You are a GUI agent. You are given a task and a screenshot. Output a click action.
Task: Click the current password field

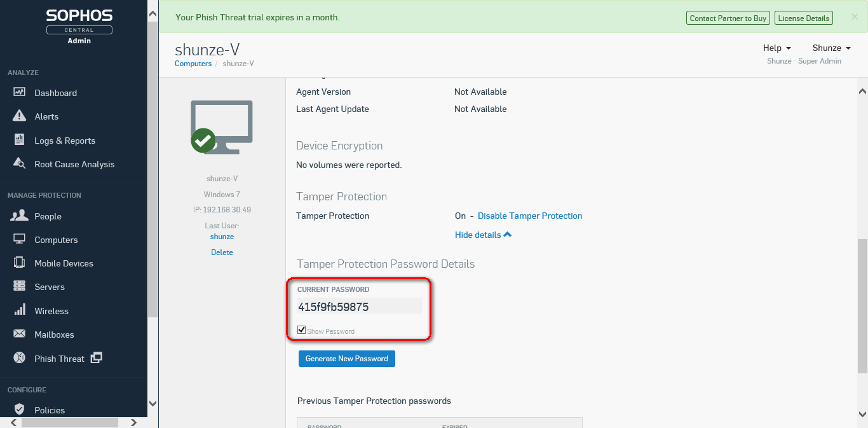click(359, 306)
